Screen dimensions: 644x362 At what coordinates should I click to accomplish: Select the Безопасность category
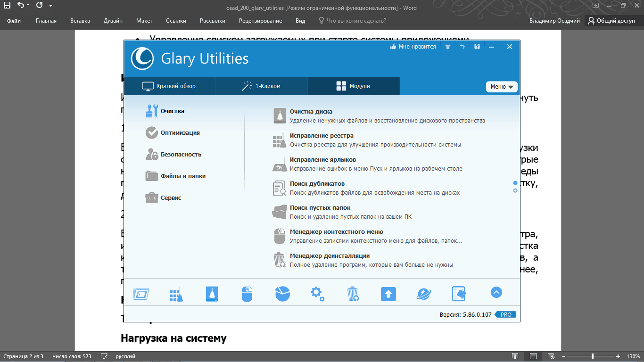pos(174,155)
